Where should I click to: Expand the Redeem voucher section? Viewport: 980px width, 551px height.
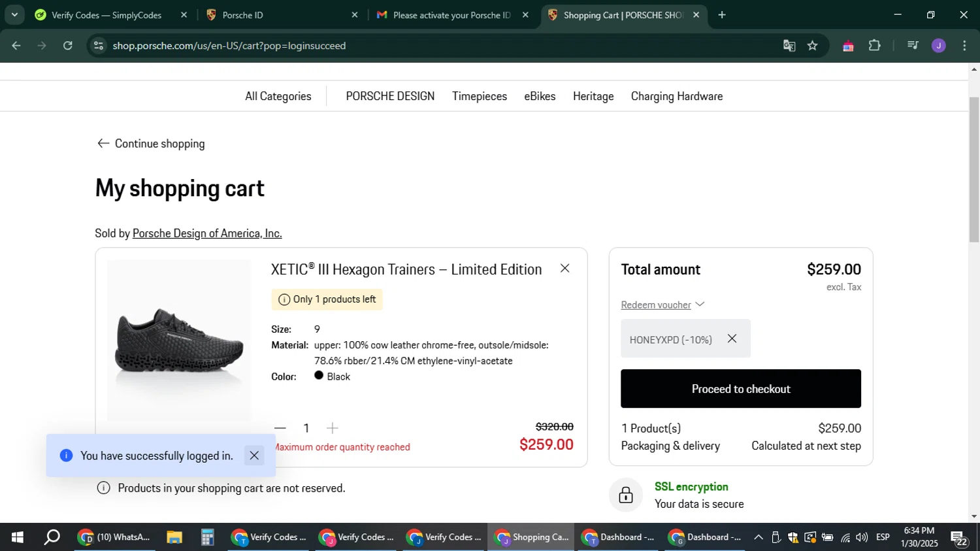662,305
